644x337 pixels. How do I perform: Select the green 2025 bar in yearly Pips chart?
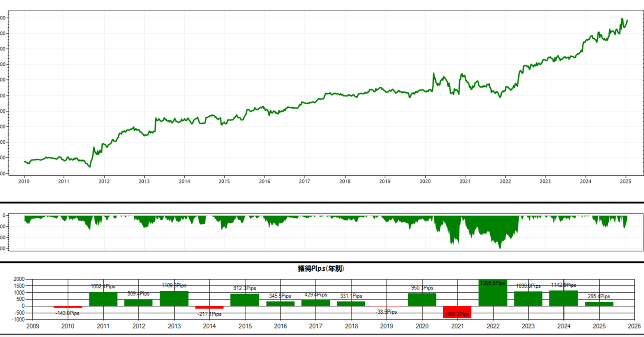coord(599,304)
